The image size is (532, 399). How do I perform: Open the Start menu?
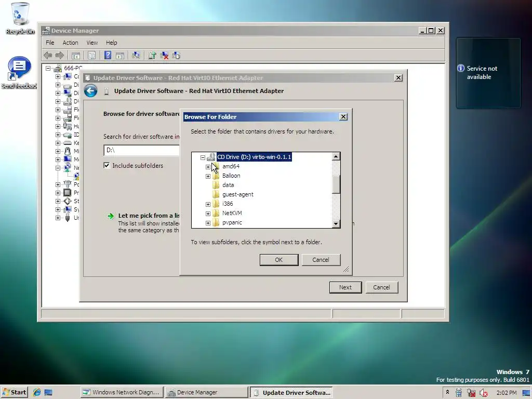[x=14, y=392]
